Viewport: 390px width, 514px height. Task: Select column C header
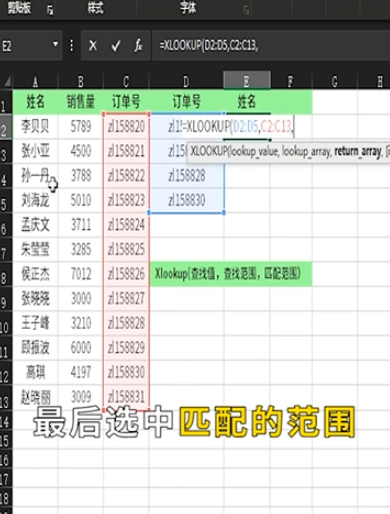tap(126, 81)
